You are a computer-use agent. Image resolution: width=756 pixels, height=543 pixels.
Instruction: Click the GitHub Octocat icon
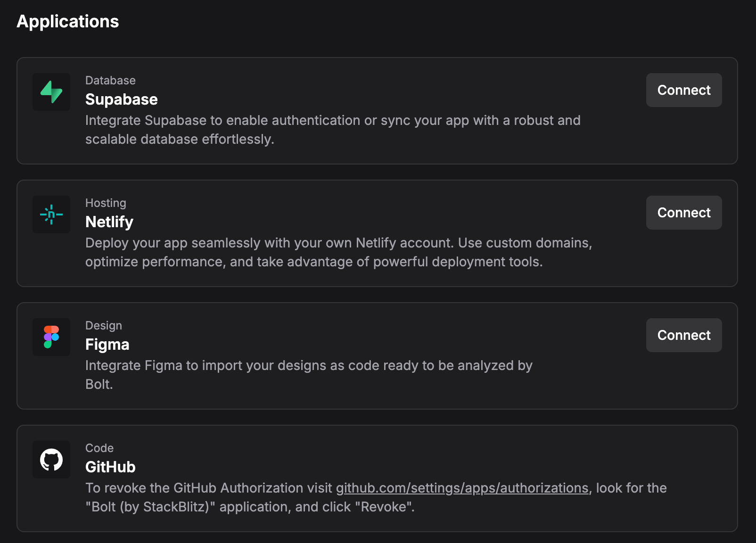51,460
